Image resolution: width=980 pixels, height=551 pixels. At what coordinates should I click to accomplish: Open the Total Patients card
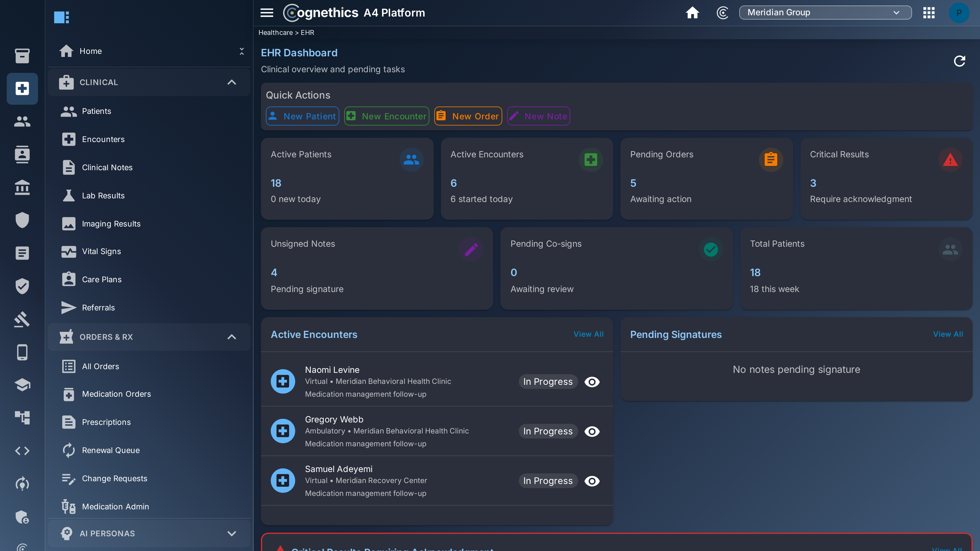point(856,268)
